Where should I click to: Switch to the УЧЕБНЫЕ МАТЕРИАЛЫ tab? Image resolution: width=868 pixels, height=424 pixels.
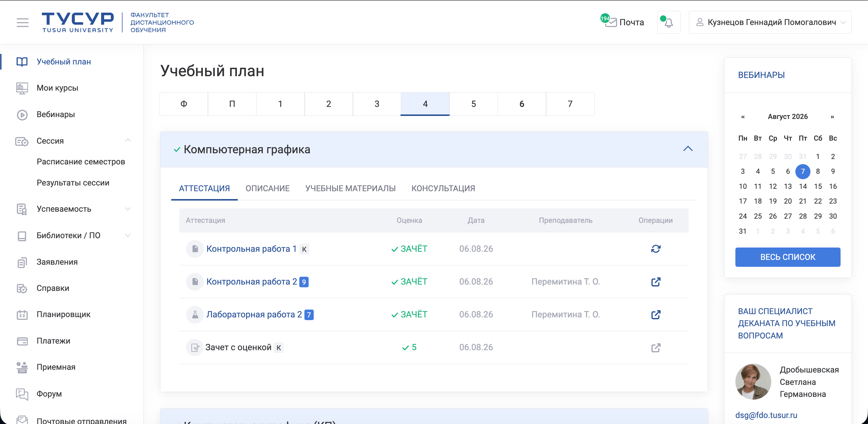[x=351, y=189]
